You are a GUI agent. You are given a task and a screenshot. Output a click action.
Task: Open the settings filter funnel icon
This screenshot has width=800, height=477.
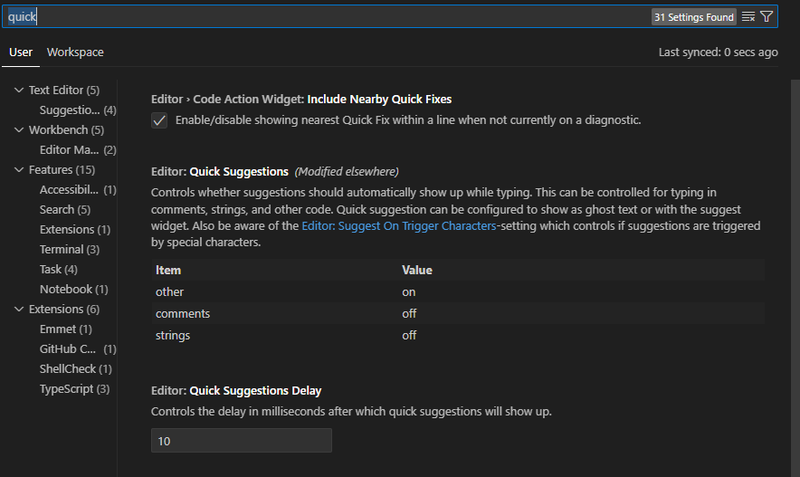(766, 17)
